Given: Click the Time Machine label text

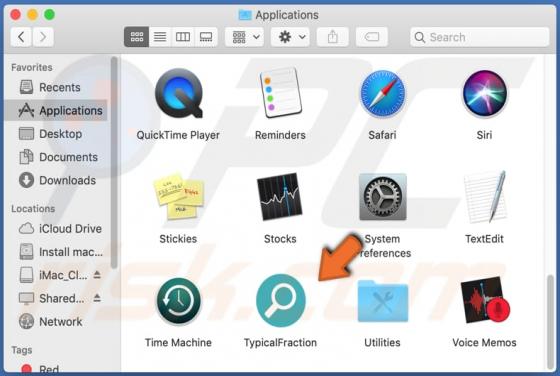Looking at the screenshot, I should [178, 343].
